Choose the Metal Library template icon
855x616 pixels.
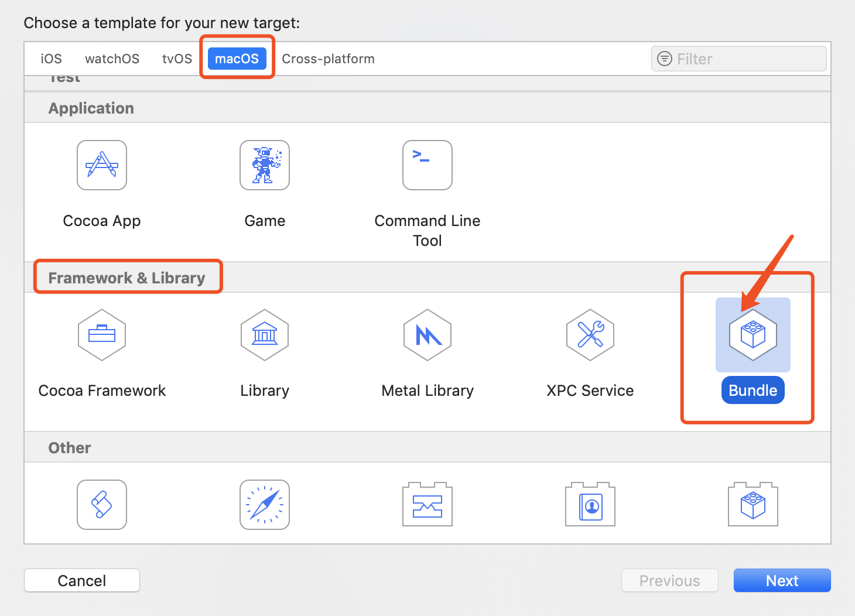[x=427, y=335]
